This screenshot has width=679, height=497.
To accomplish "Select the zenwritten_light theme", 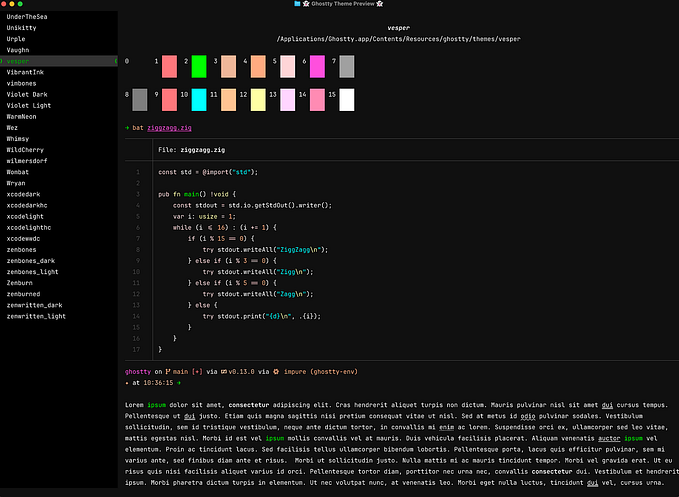I will [36, 316].
